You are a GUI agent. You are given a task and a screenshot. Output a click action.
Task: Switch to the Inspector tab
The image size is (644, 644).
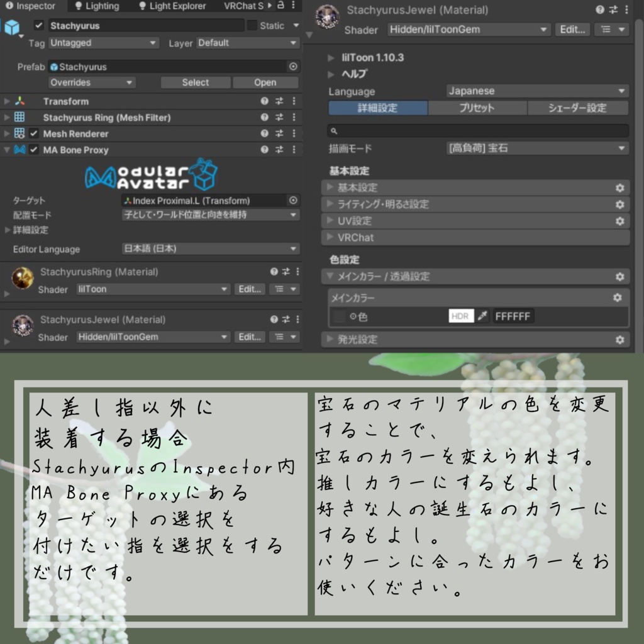click(31, 6)
